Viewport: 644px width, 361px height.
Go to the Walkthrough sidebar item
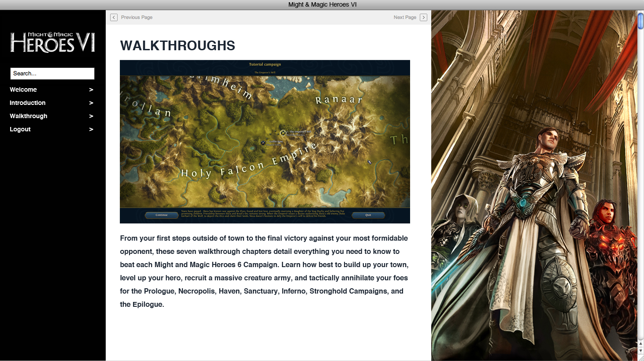pyautogui.click(x=28, y=116)
